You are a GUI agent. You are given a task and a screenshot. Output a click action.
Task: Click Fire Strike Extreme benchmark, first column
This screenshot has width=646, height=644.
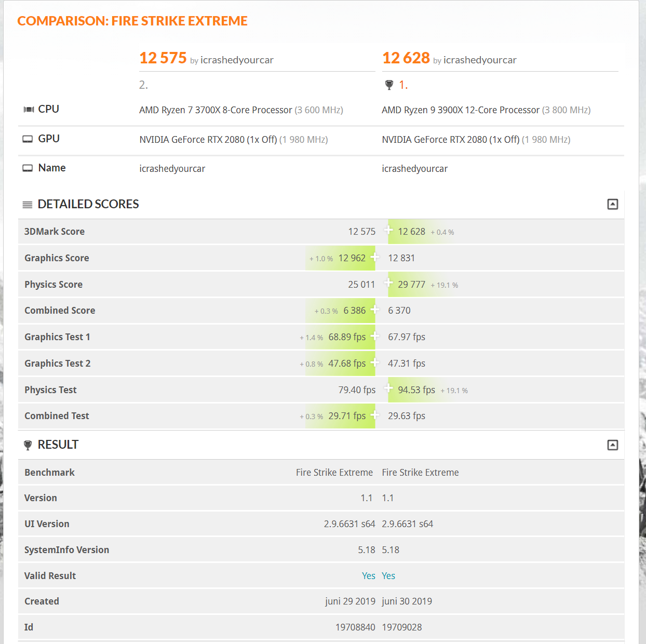pos(334,473)
